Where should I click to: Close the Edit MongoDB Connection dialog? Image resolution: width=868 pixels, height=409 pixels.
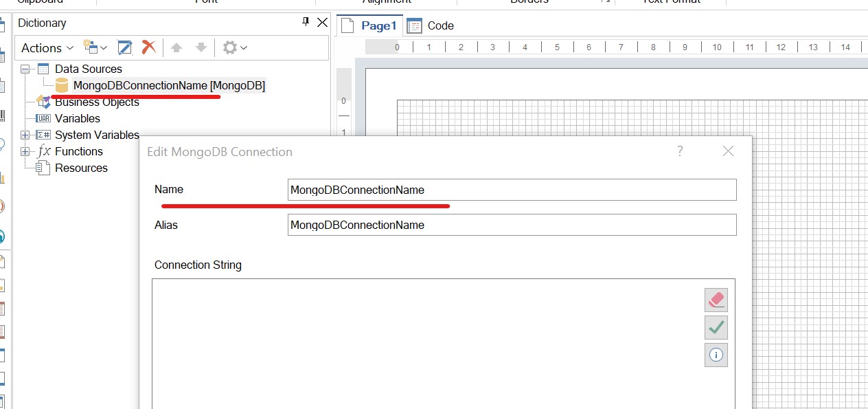pyautogui.click(x=728, y=151)
